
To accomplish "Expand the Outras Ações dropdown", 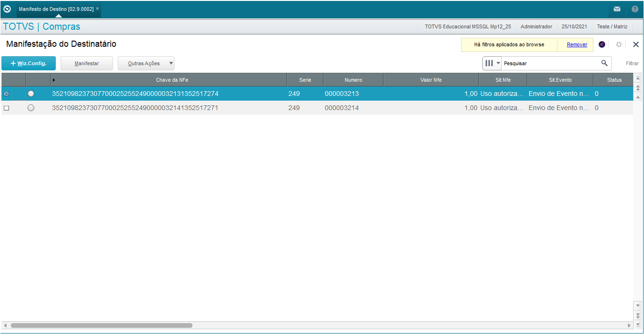I will 171,63.
